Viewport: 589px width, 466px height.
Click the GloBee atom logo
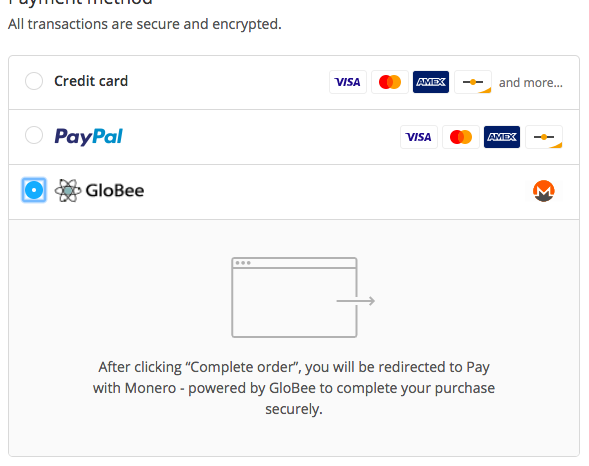point(68,190)
